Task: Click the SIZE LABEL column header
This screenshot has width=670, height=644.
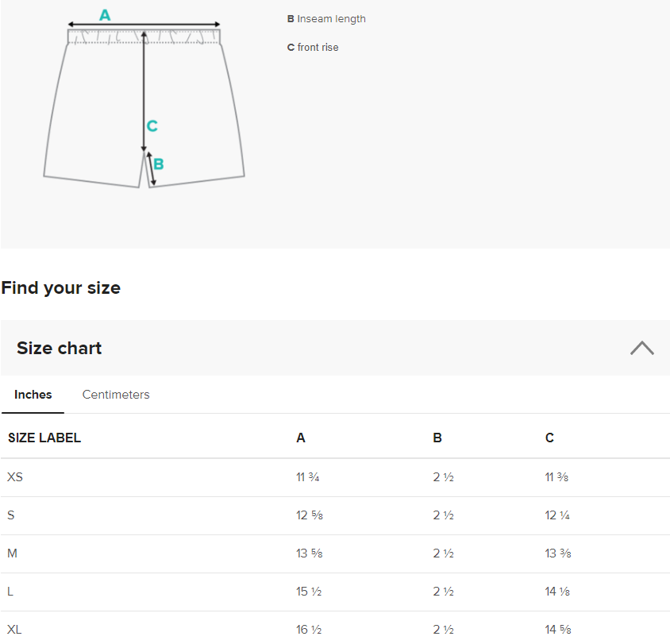Action: click(44, 438)
